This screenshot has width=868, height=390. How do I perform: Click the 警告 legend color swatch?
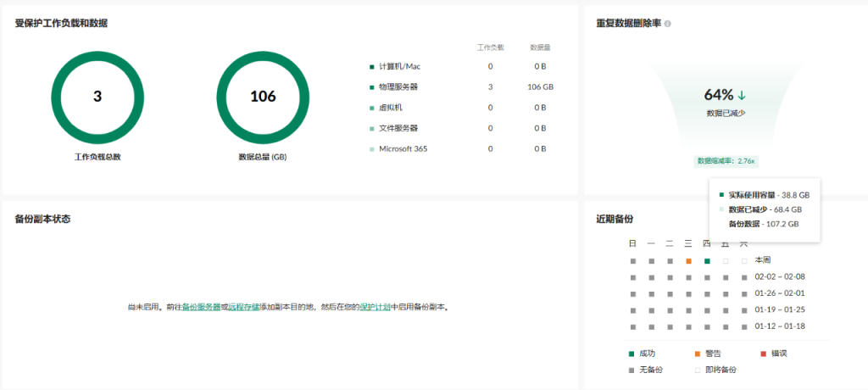(698, 354)
